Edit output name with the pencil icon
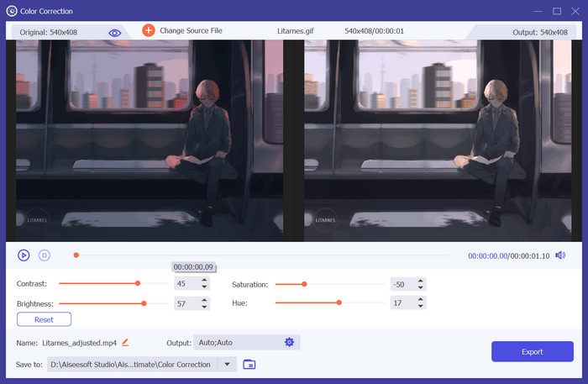588x384 pixels. point(125,342)
